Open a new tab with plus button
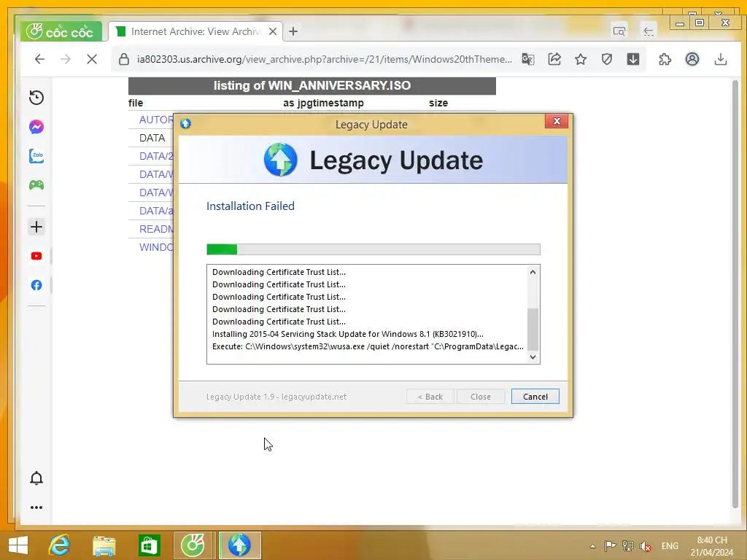This screenshot has width=747, height=560. click(293, 31)
